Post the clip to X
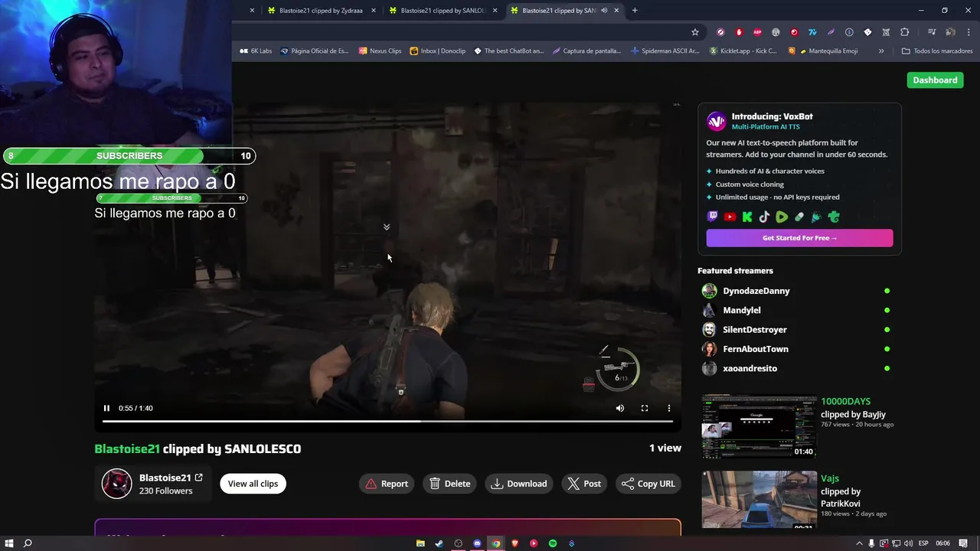Viewport: 980px width, 551px height. (584, 484)
